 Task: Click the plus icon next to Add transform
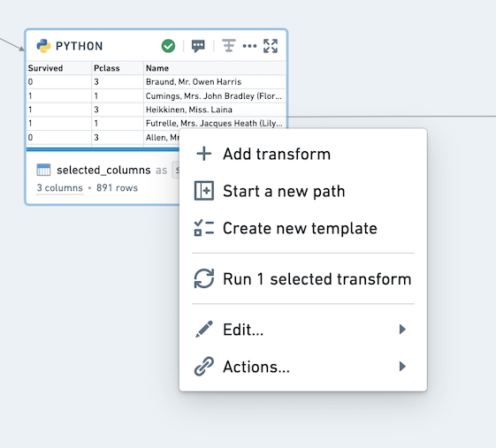204,154
